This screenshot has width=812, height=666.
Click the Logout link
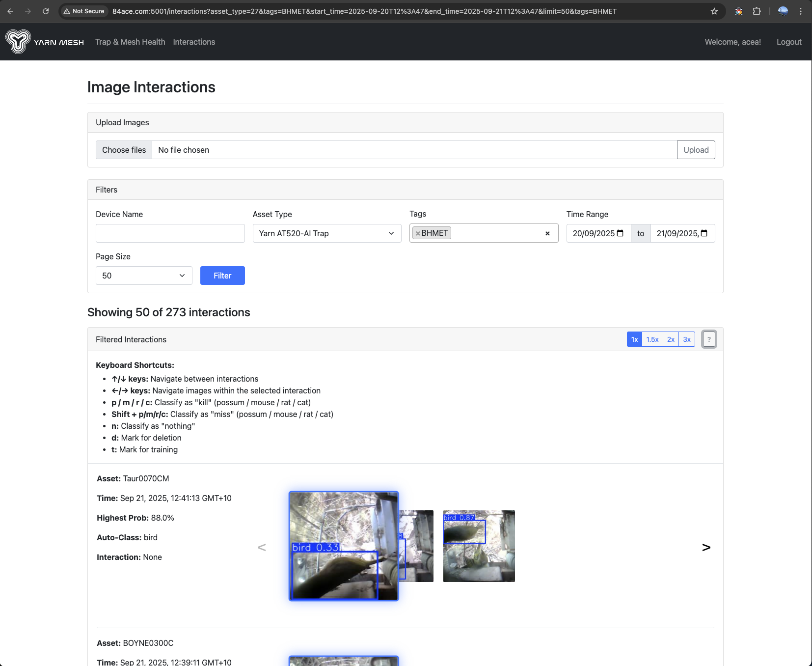click(x=788, y=42)
